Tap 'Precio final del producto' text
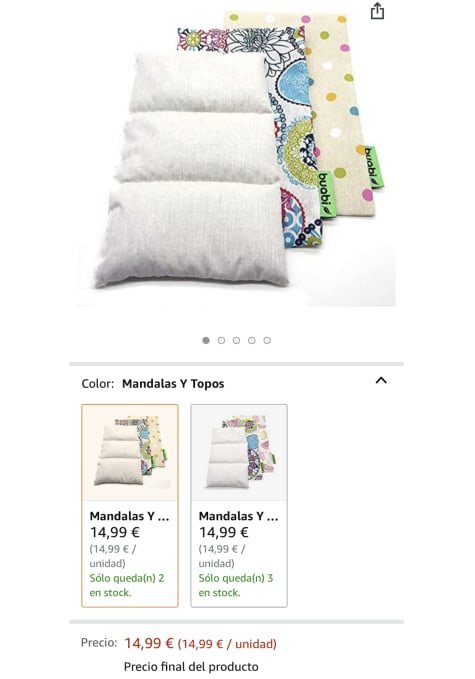Image resolution: width=475 pixels, height=679 pixels. [x=191, y=666]
